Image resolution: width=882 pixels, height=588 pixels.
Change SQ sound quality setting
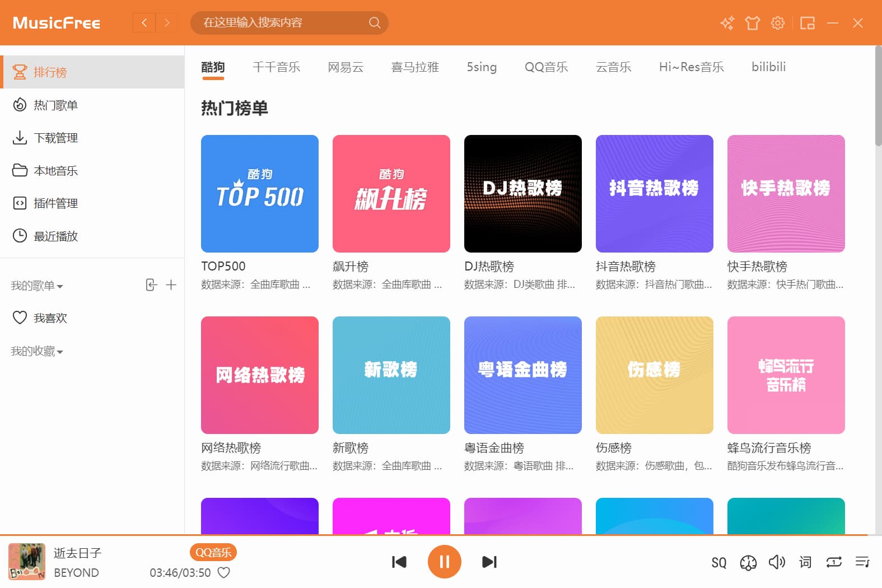(x=719, y=562)
